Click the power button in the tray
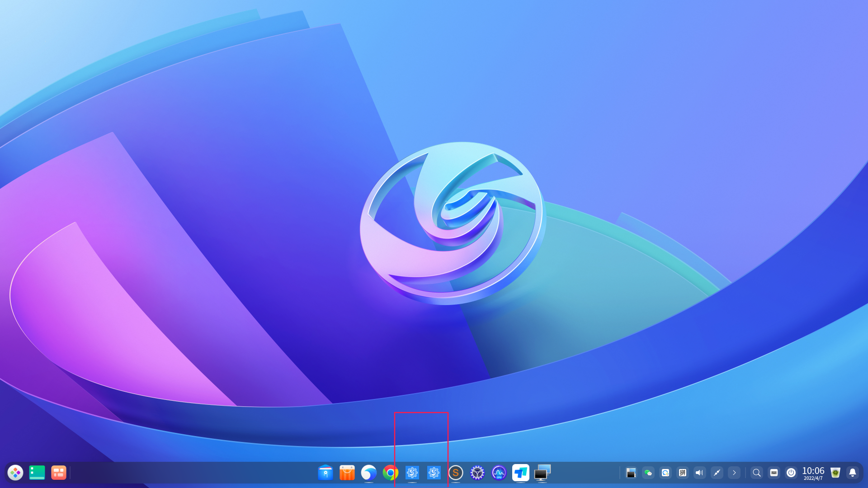 pos(791,473)
